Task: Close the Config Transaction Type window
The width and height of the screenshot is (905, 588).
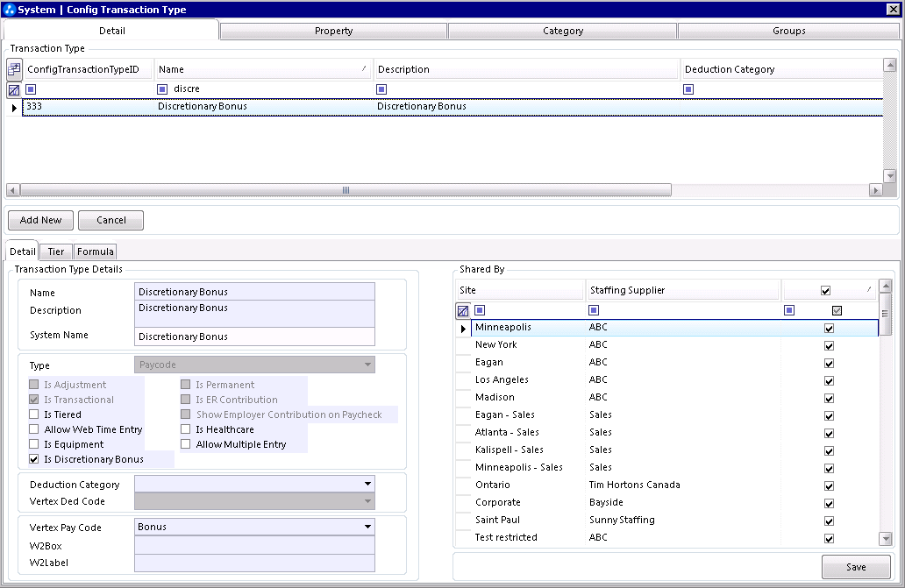Action: coord(893,10)
